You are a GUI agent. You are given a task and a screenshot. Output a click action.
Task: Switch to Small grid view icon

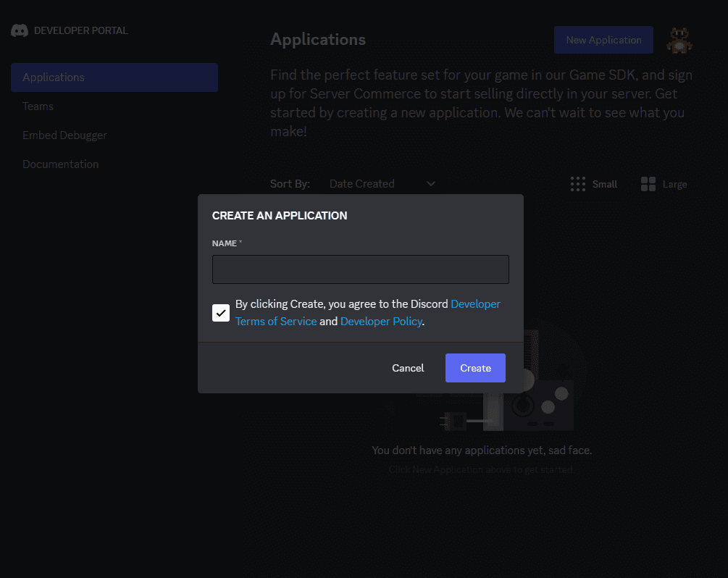(x=578, y=184)
